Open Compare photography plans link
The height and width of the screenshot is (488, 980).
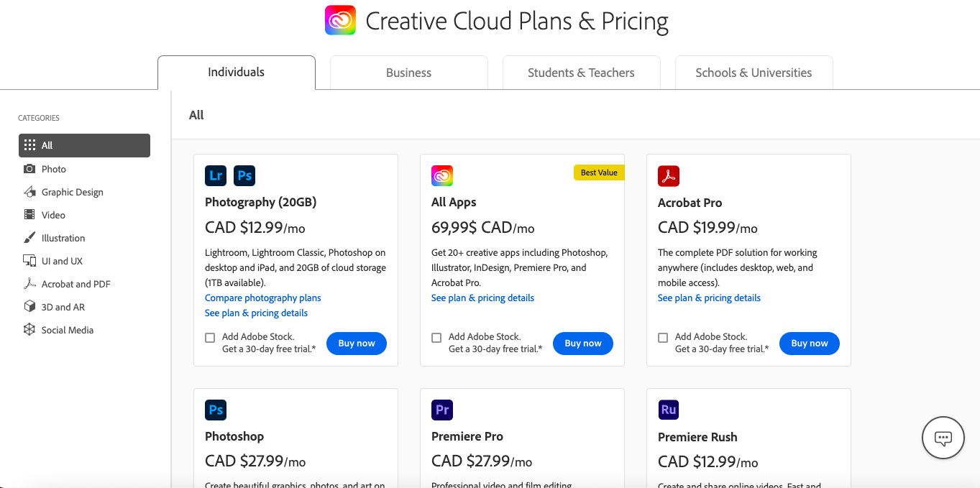tap(262, 298)
